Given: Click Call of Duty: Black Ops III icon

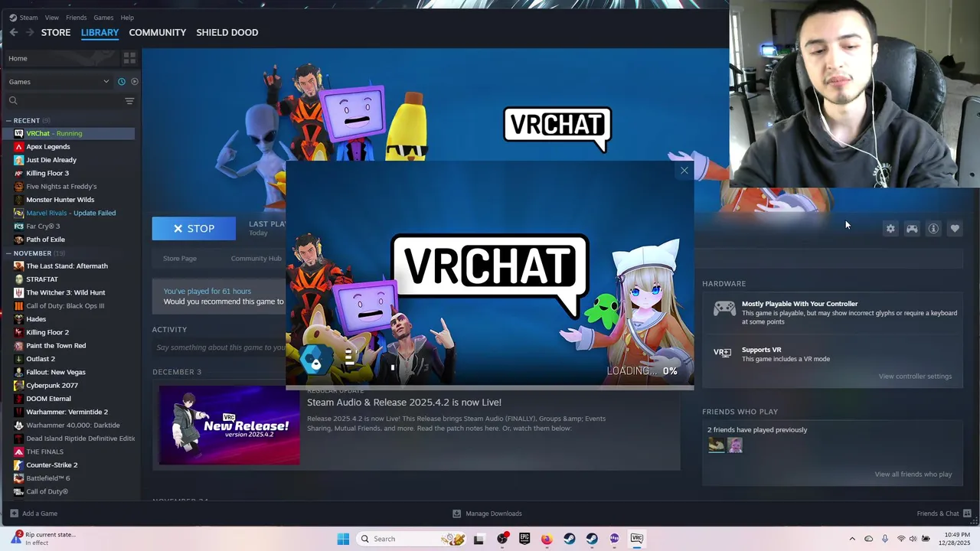Looking at the screenshot, I should pyautogui.click(x=19, y=305).
